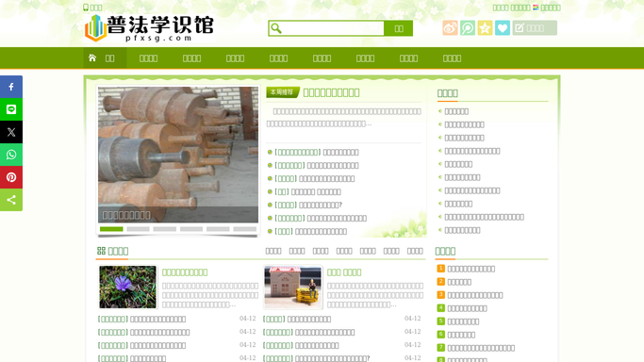Screen dimensions: 644x362
Task: Share via the WhatsApp icon
Action: (11, 155)
